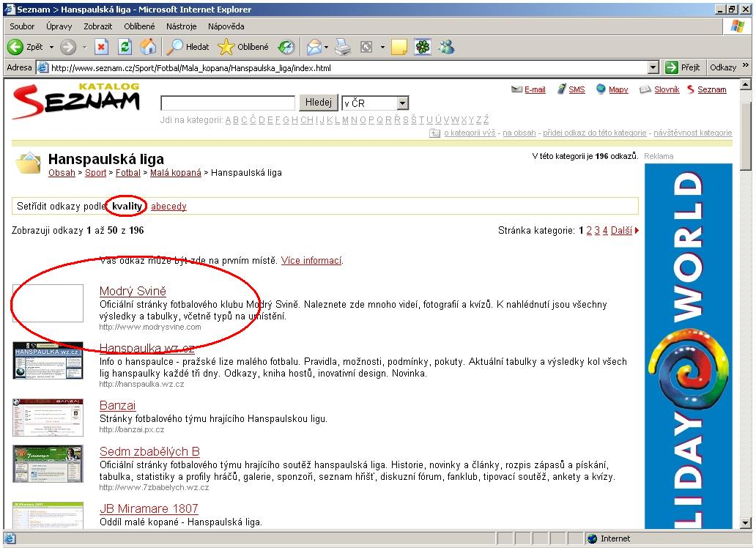Viewport: 756px width, 548px height.
Task: Open the Úpravy menu
Action: click(x=59, y=26)
